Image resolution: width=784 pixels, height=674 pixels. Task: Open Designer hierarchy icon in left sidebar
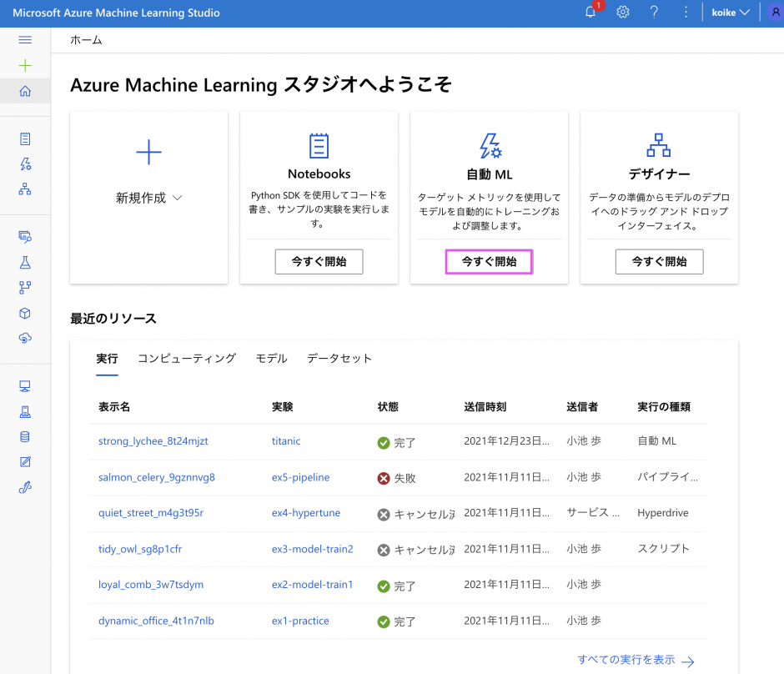(25, 189)
